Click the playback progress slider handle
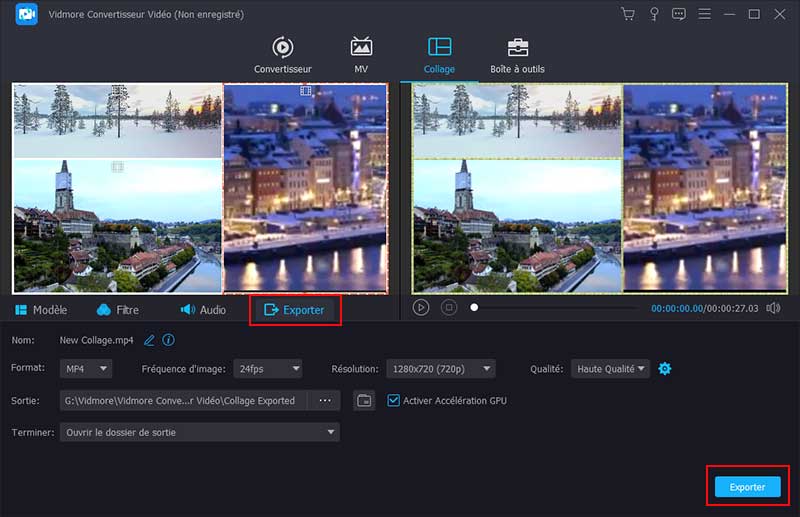 pos(474,308)
